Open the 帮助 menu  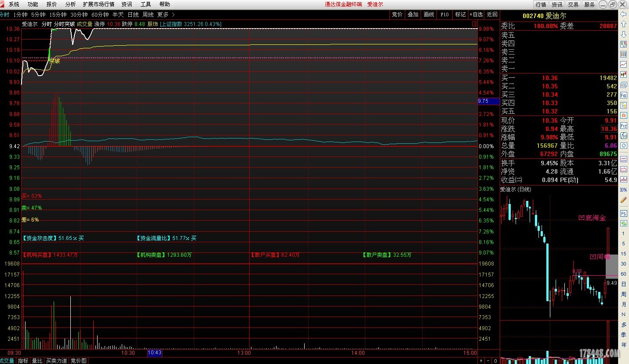(164, 4)
